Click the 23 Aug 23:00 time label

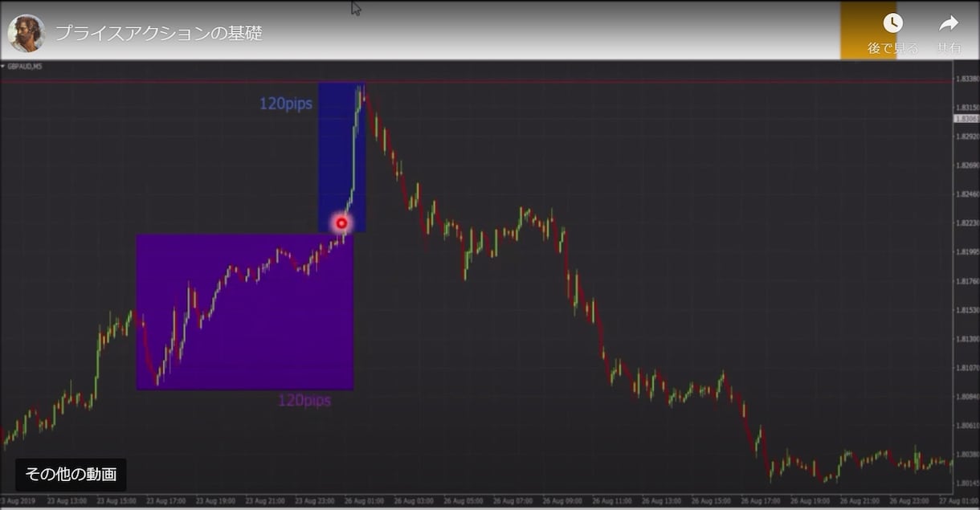click(x=315, y=500)
